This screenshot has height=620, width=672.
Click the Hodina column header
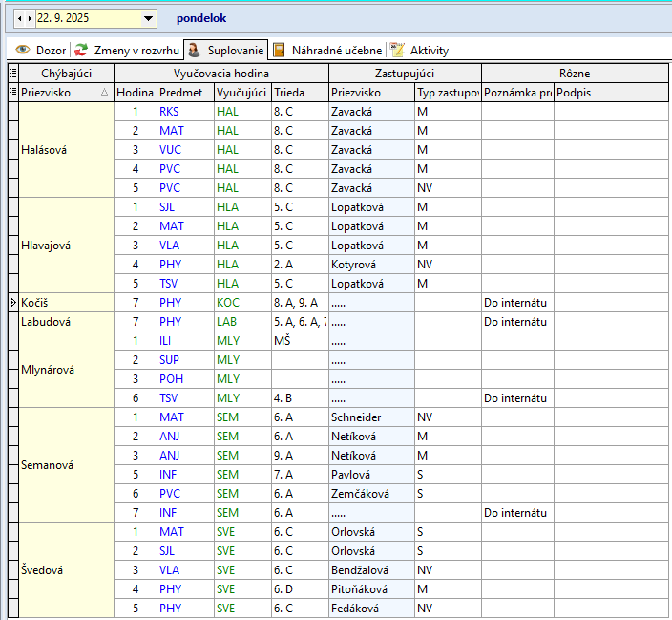coord(135,93)
